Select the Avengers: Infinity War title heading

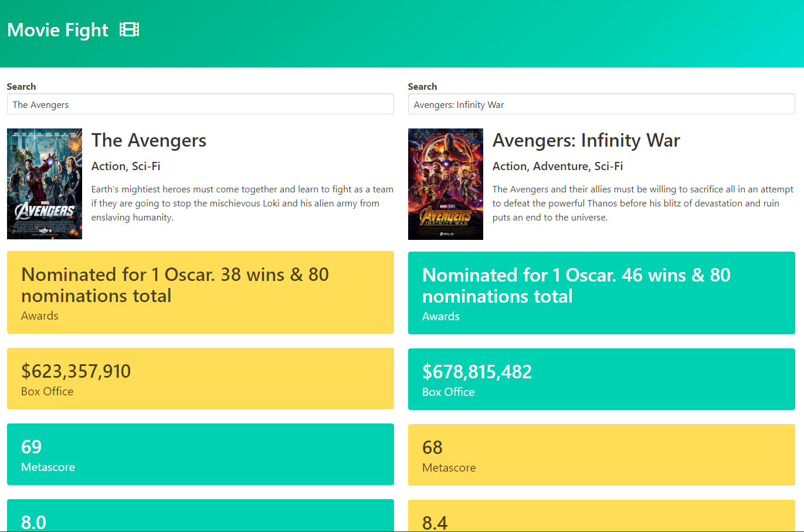(586, 140)
